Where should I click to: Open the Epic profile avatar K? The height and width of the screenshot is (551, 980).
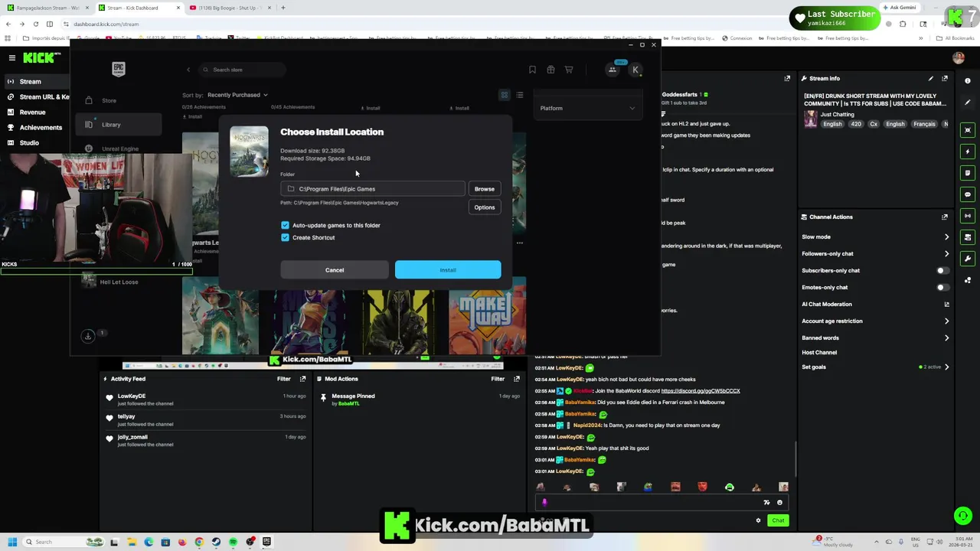pyautogui.click(x=635, y=70)
